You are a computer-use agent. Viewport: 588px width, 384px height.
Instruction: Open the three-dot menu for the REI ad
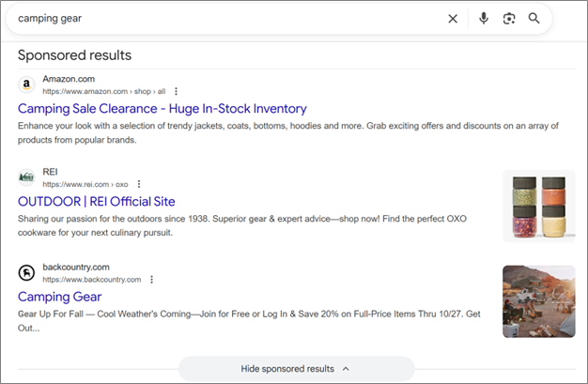139,185
